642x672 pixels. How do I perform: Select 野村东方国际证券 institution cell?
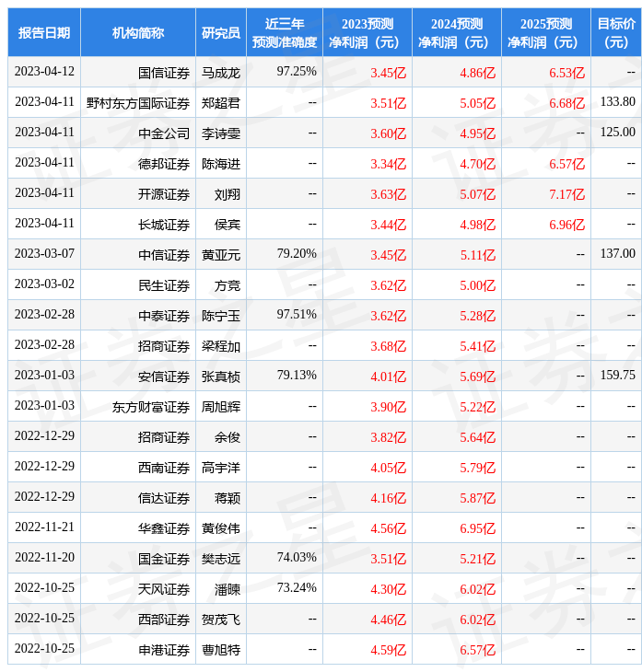pyautogui.click(x=138, y=103)
